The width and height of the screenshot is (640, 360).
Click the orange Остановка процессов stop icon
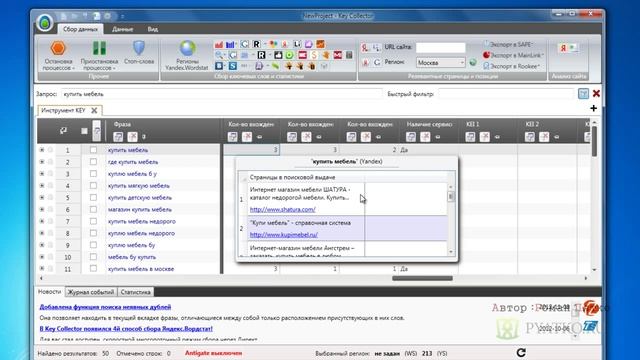(58, 49)
